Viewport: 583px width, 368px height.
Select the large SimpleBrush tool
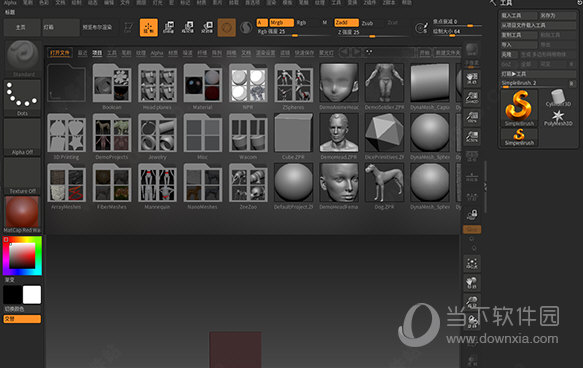pyautogui.click(x=519, y=108)
